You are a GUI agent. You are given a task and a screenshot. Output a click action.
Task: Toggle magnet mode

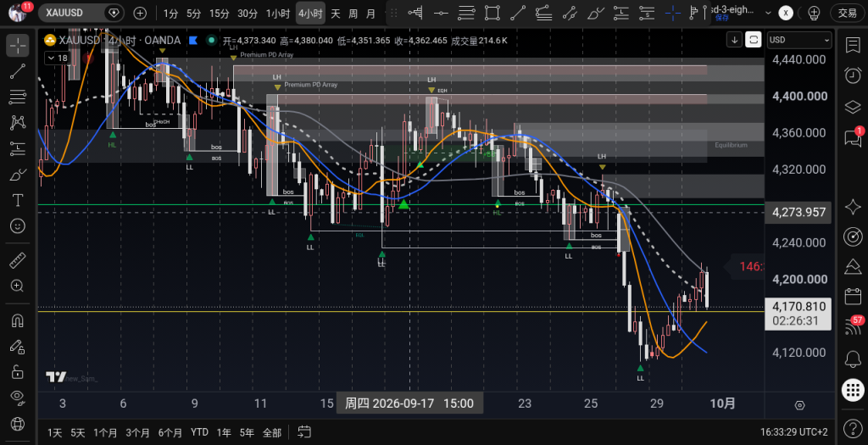[x=18, y=320]
